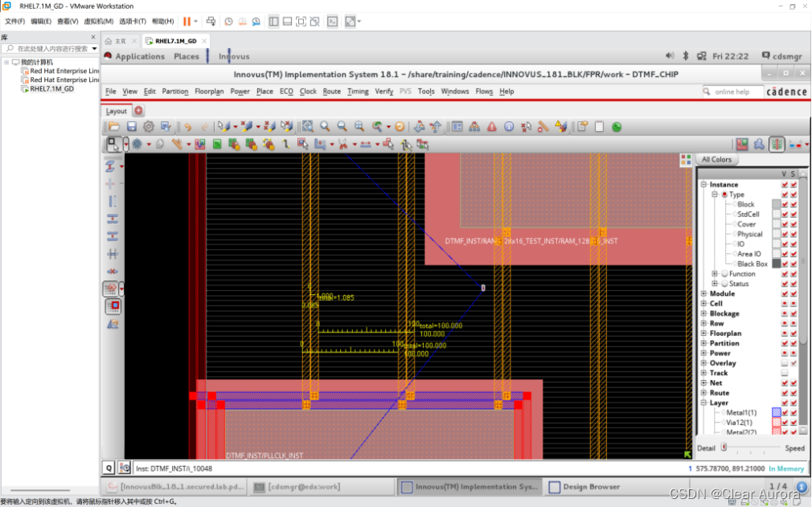Click the Zoom Out magnifier icon

(342, 127)
